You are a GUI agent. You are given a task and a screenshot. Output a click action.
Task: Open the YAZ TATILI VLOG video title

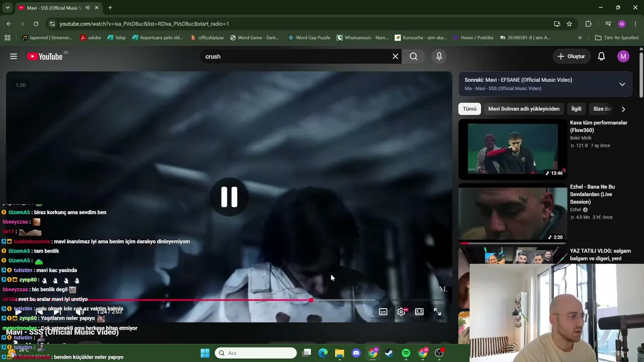pos(600,254)
